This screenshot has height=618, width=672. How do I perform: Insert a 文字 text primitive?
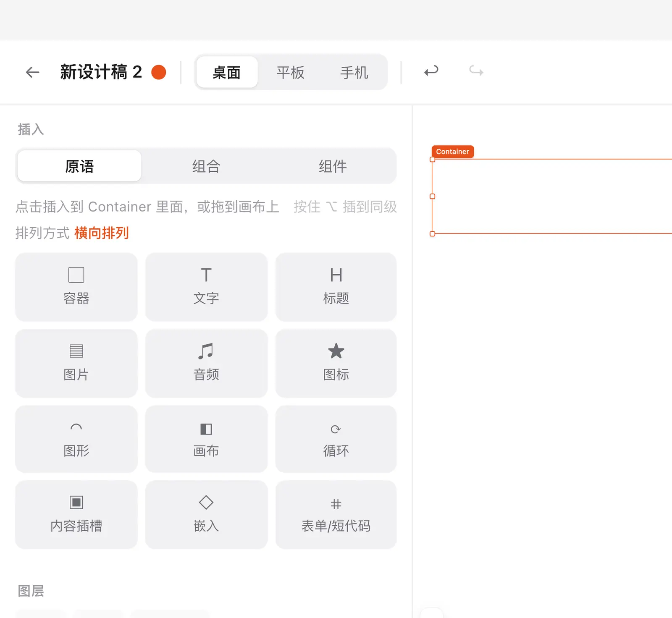(x=206, y=287)
